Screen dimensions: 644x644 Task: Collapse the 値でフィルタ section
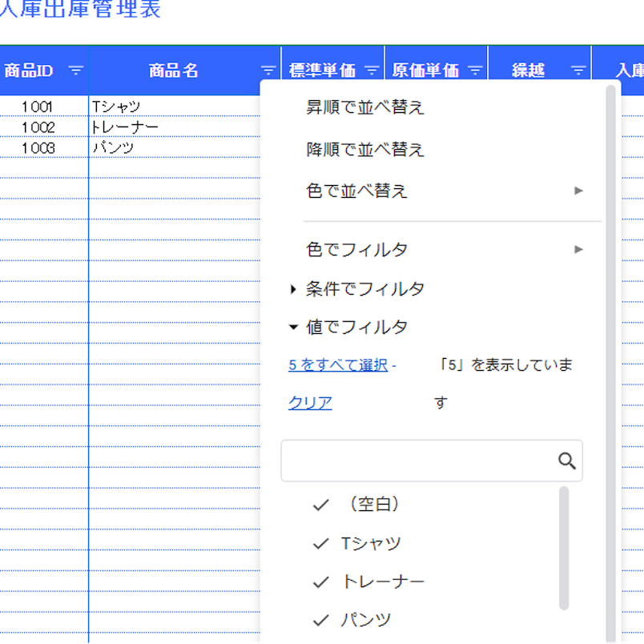292,326
